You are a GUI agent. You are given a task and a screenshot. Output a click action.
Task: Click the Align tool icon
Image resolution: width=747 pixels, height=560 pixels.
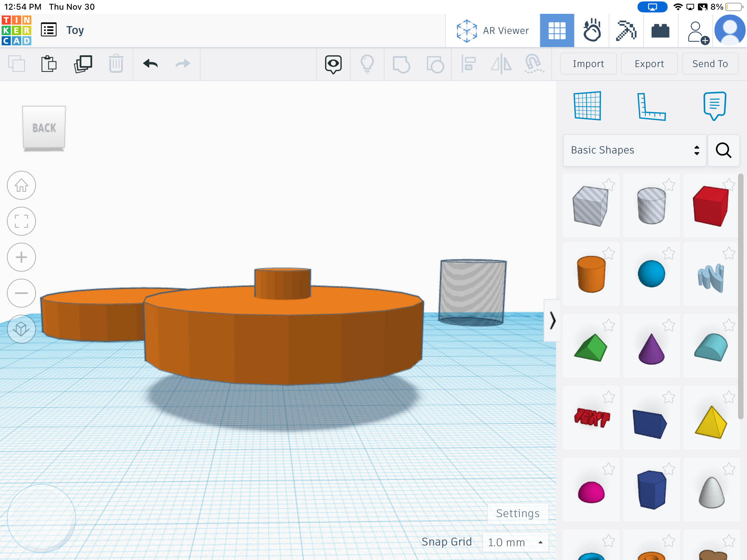469,64
